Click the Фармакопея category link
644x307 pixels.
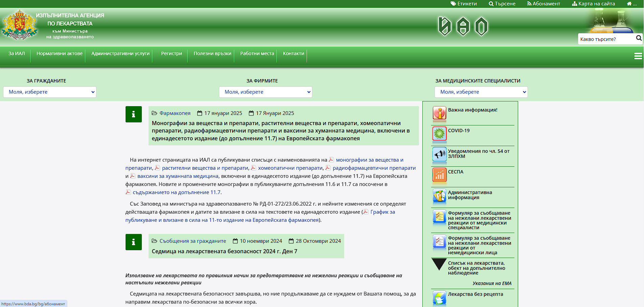[175, 113]
